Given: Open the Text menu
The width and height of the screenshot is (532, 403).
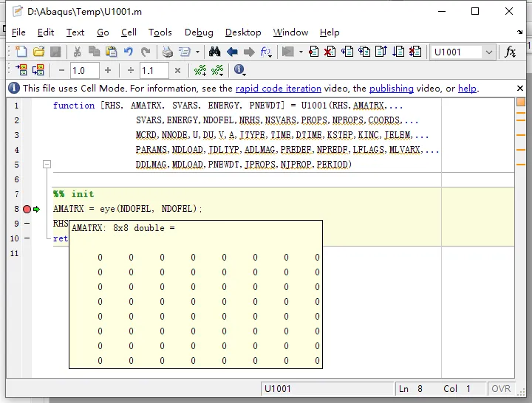Looking at the screenshot, I should pyautogui.click(x=75, y=32).
